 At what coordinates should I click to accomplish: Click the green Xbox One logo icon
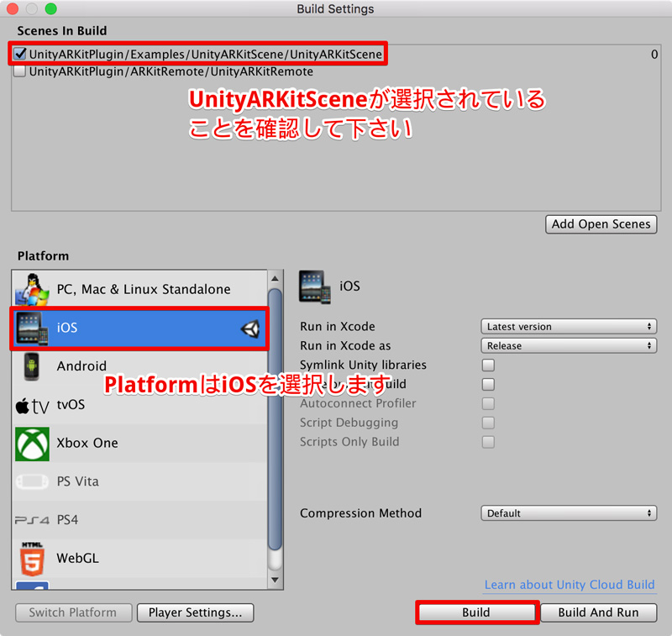(x=32, y=444)
